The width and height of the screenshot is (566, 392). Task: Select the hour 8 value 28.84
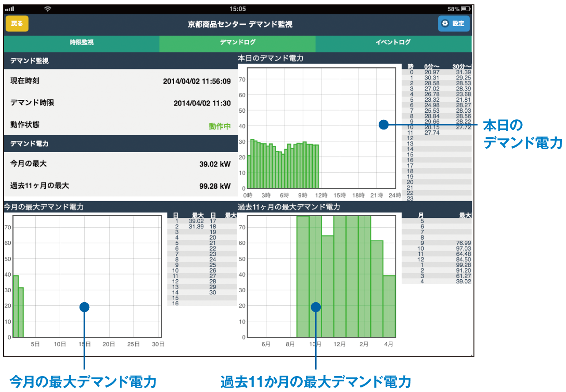pos(432,116)
